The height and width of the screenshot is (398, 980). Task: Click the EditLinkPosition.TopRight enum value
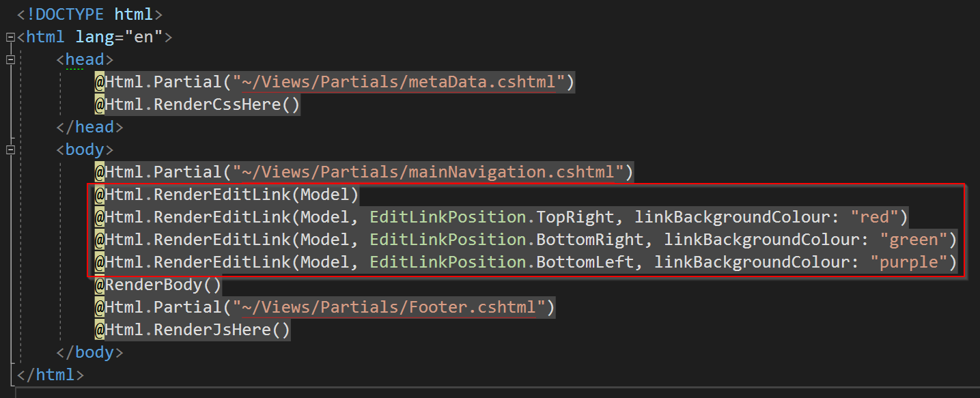click(492, 217)
